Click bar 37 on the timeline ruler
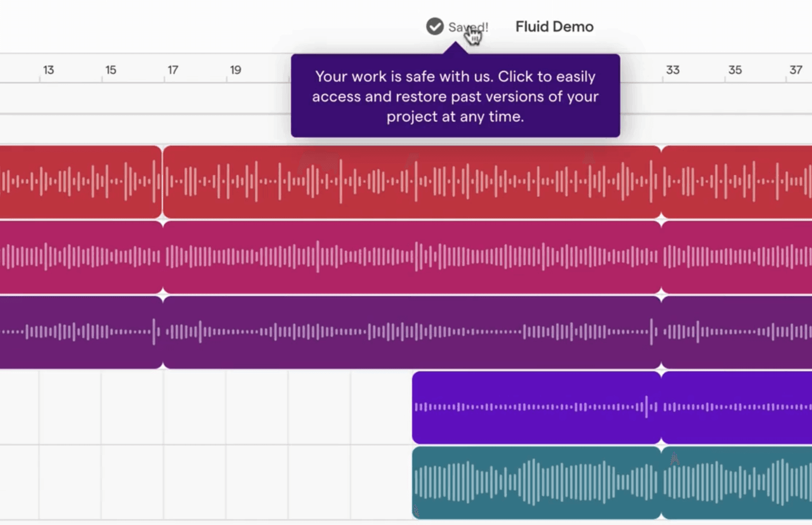 pyautogui.click(x=795, y=70)
